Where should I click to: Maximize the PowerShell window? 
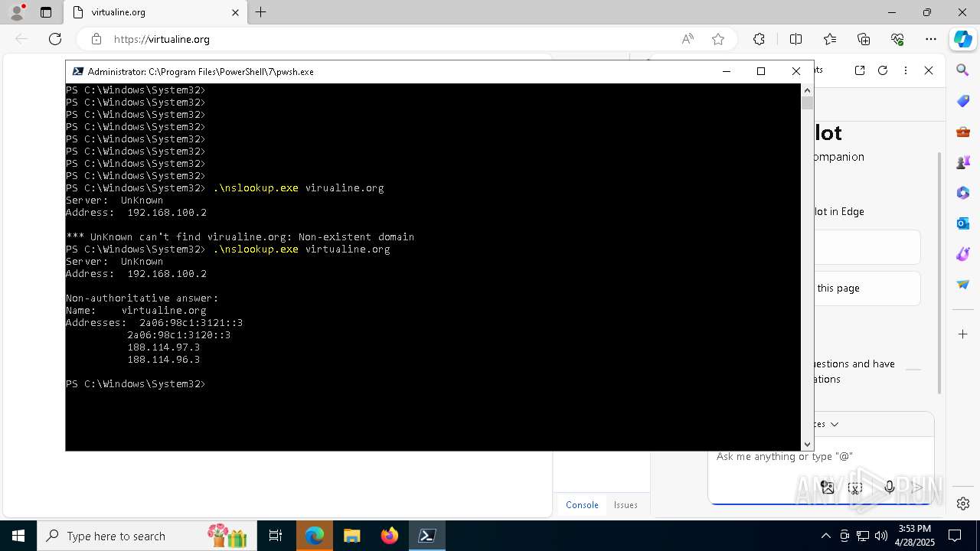point(761,71)
